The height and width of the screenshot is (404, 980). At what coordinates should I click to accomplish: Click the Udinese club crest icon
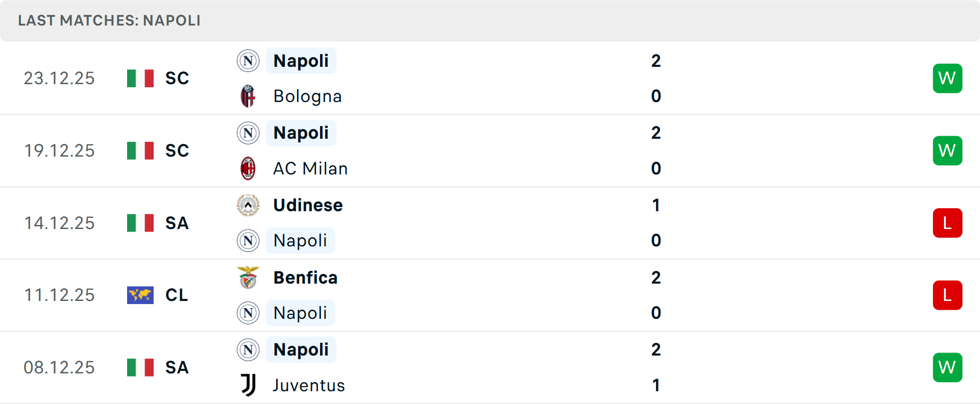(248, 205)
